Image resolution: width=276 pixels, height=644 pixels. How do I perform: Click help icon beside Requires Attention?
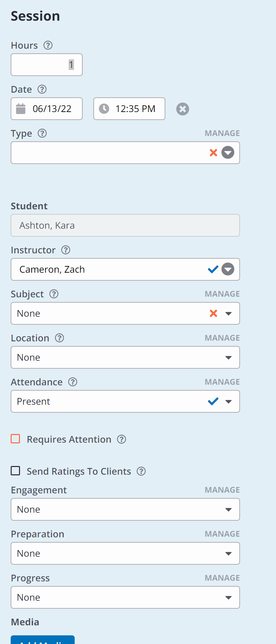click(122, 439)
